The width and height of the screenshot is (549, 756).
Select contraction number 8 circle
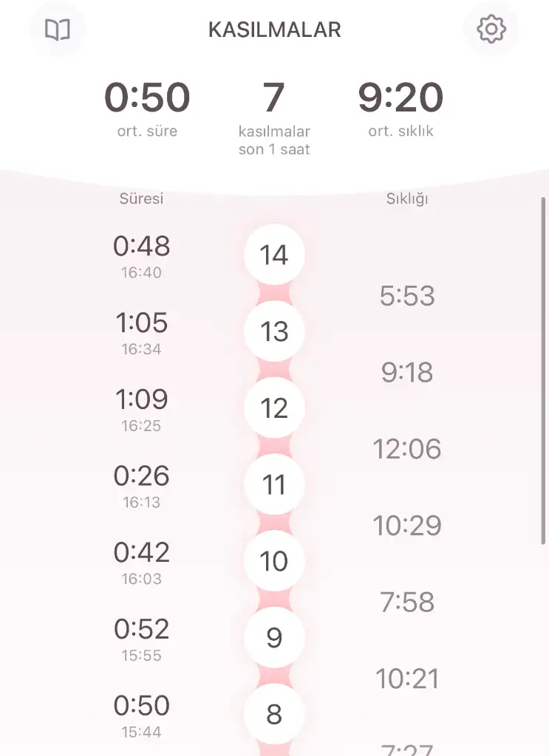point(274,714)
